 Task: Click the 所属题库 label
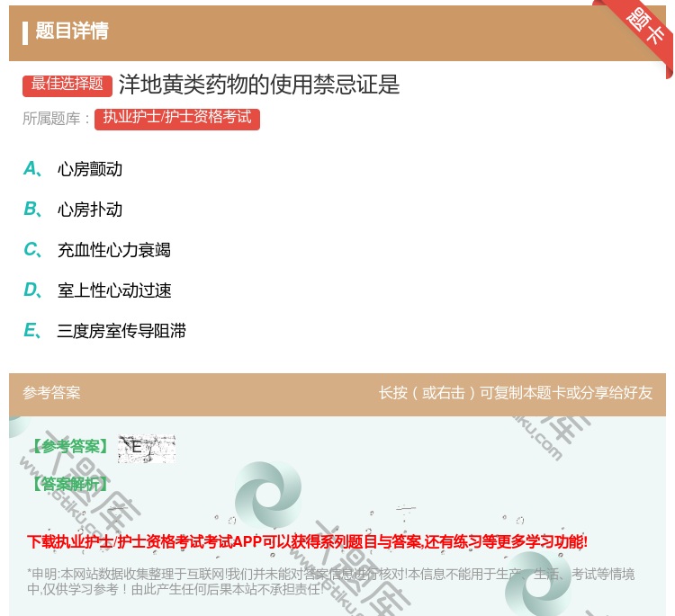[x=56, y=119]
